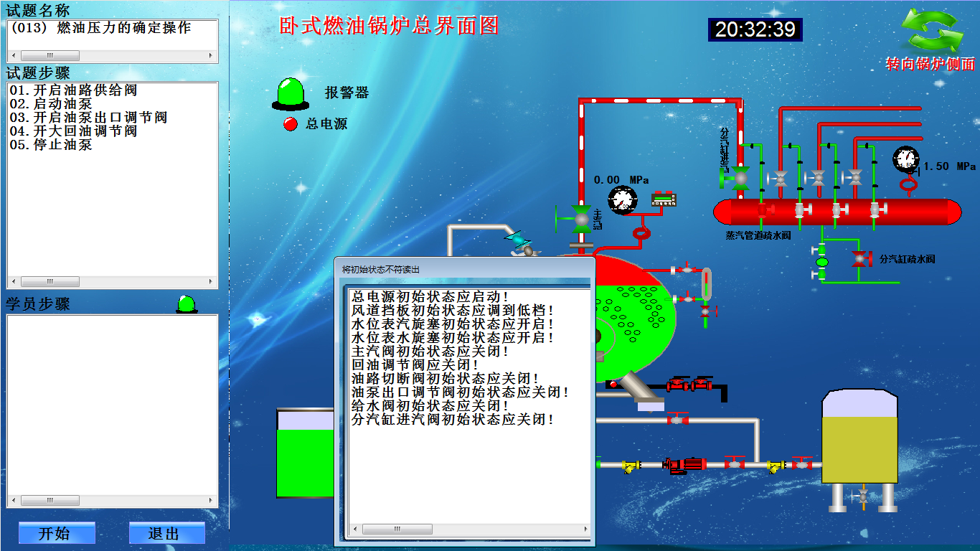Click the red steam pipe drain valve (蒸汽管道疏水阀)
The image size is (980, 551).
coord(763,211)
